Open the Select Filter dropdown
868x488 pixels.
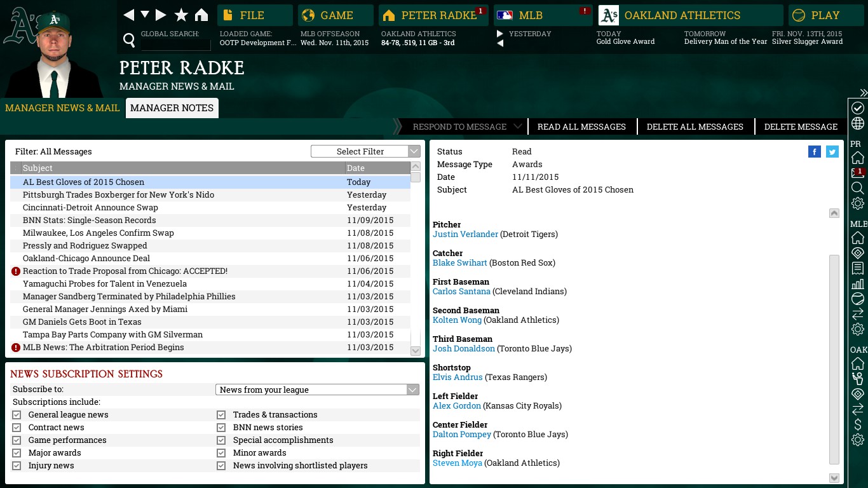[365, 151]
